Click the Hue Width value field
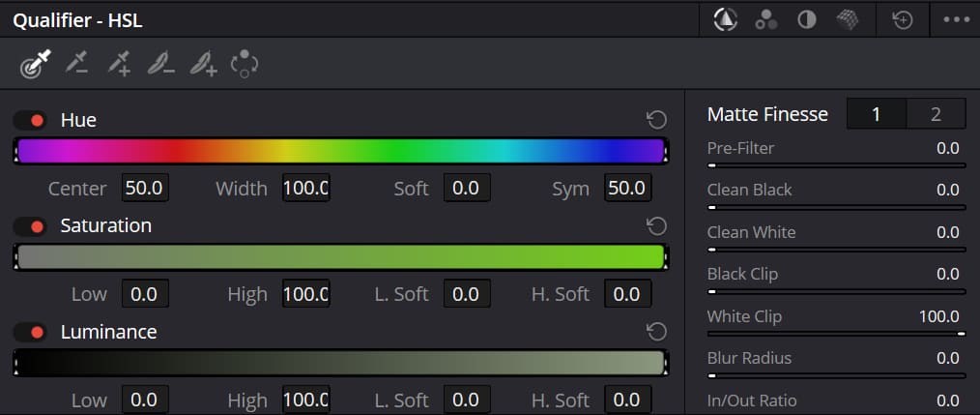This screenshot has width=980, height=415. tap(305, 189)
